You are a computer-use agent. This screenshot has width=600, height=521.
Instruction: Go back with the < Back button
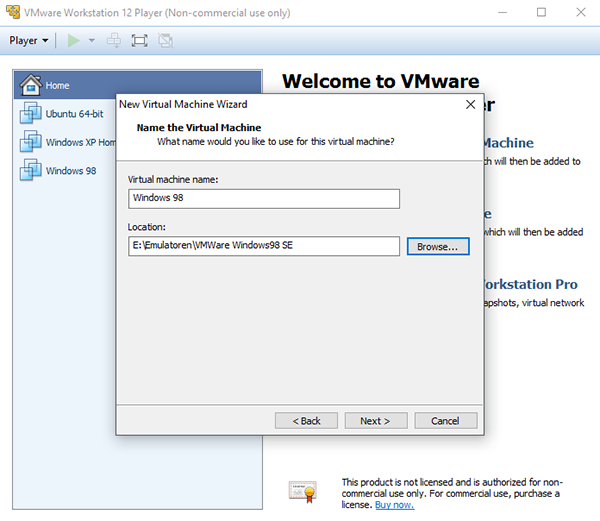pyautogui.click(x=307, y=420)
